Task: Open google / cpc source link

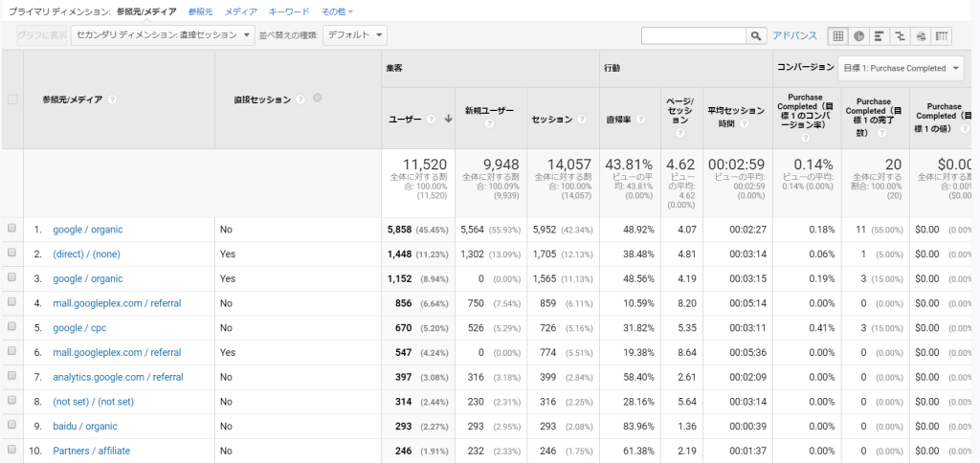Action: (x=78, y=327)
